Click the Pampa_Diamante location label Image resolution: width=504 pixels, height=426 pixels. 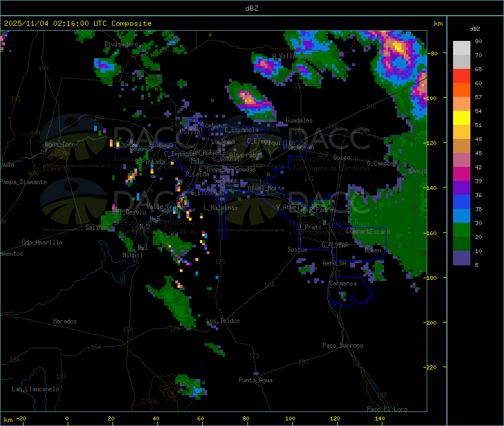click(x=24, y=182)
